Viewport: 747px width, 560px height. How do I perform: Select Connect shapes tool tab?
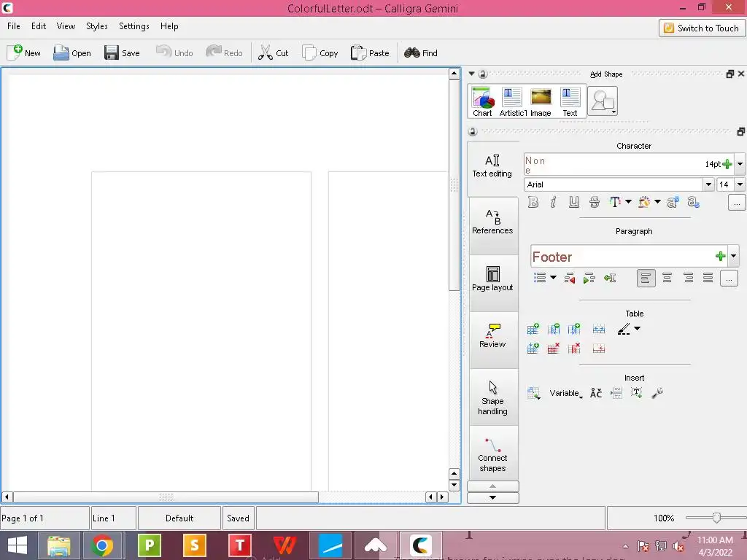click(x=492, y=455)
